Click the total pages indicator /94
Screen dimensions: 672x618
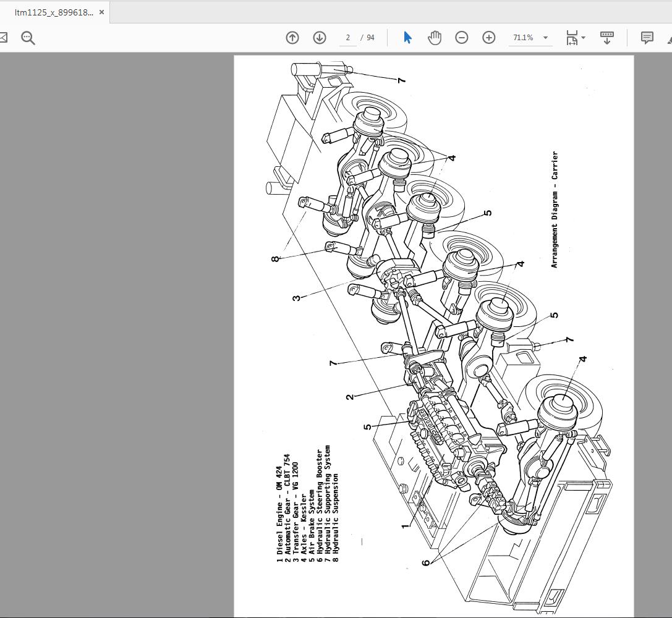(x=368, y=38)
